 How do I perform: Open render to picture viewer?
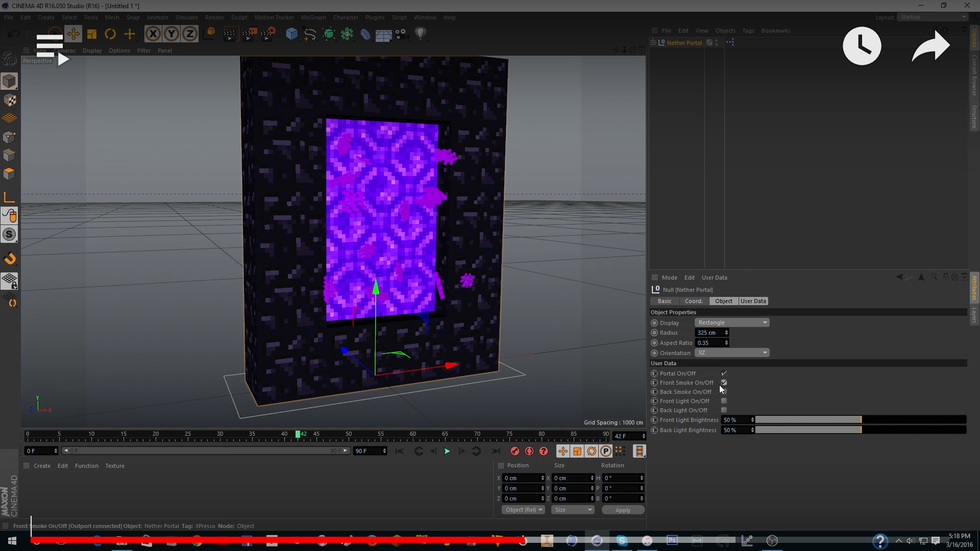(249, 34)
